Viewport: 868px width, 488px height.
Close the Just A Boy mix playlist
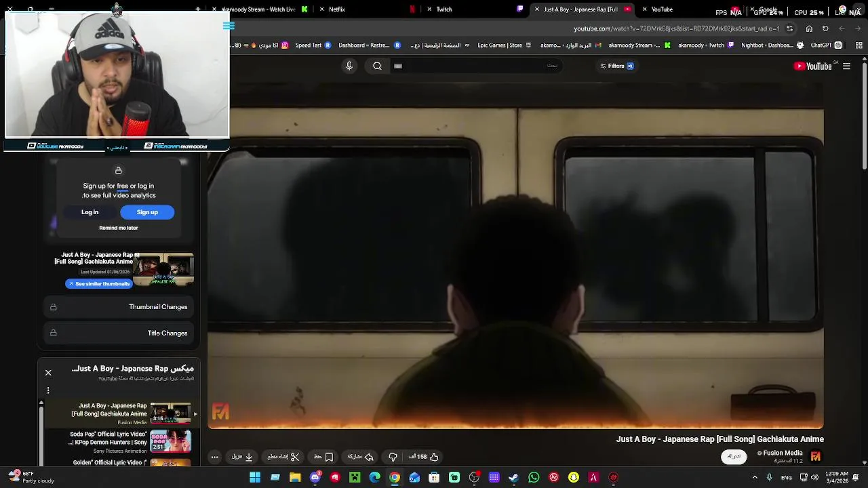click(x=48, y=373)
